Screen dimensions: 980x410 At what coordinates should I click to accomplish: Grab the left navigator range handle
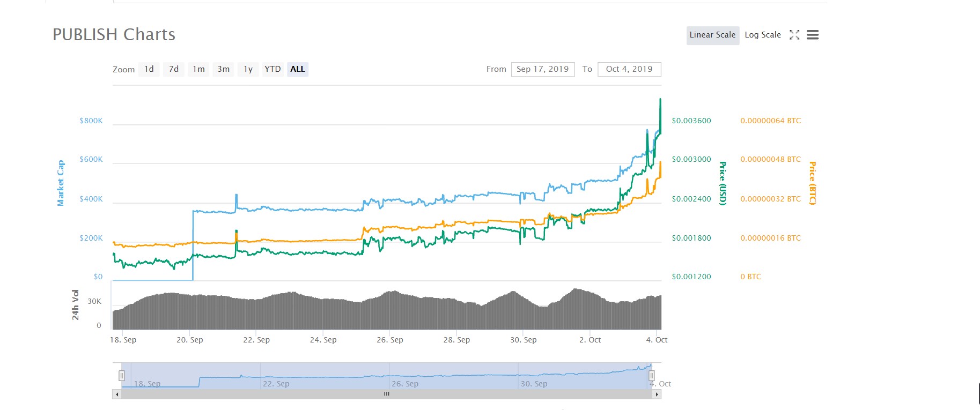[x=122, y=376]
